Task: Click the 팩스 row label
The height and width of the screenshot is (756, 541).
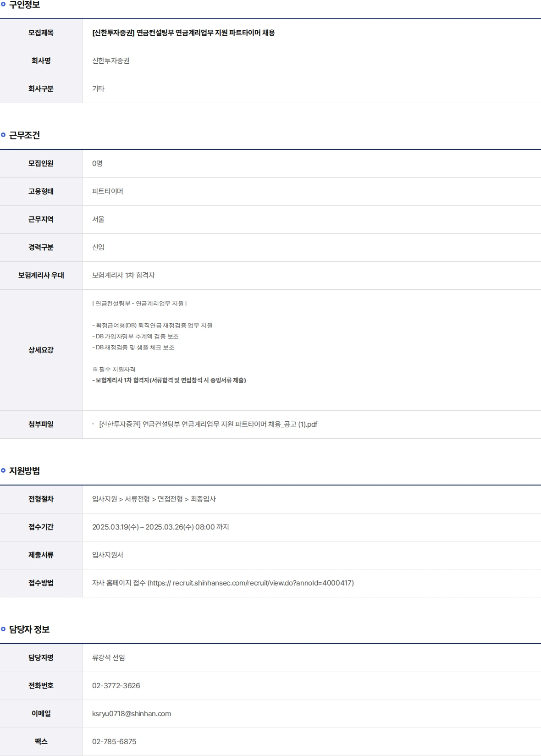Action: point(41,742)
